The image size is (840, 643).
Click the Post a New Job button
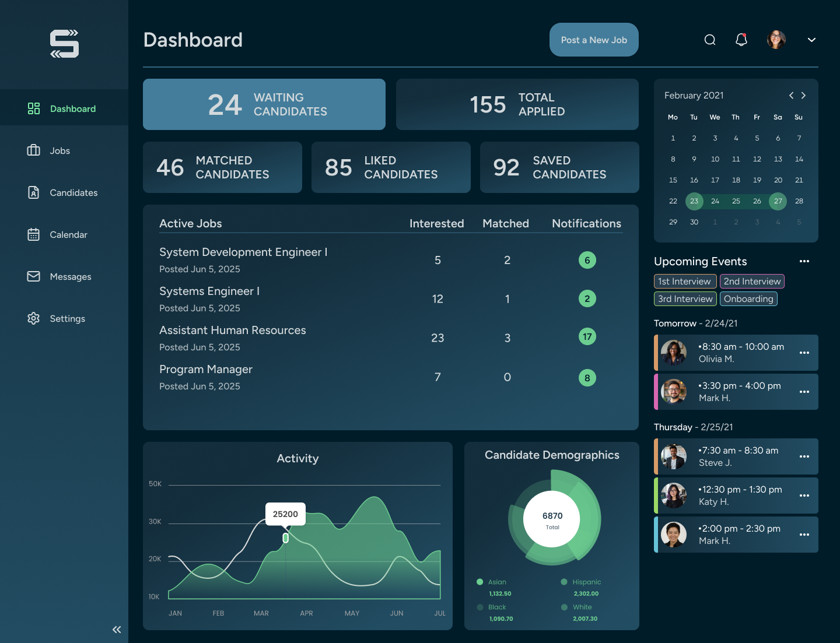594,40
